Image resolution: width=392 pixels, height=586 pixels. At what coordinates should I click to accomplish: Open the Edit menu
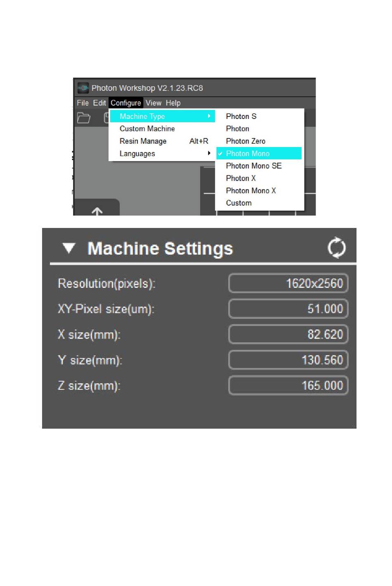pyautogui.click(x=99, y=103)
